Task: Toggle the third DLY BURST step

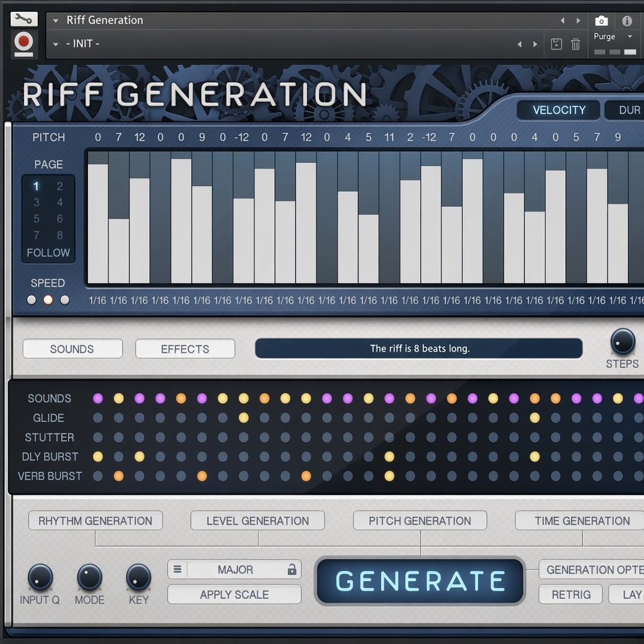Action: 140,457
